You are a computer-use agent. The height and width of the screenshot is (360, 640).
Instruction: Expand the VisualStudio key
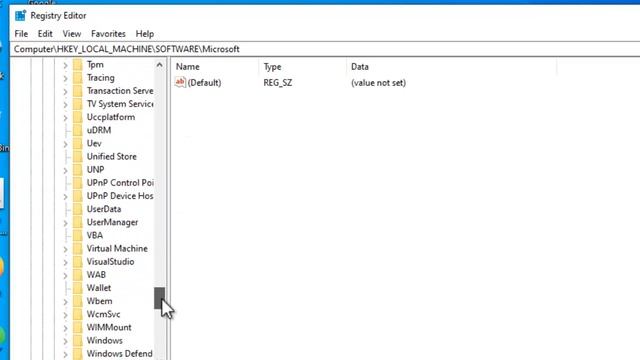(x=65, y=262)
